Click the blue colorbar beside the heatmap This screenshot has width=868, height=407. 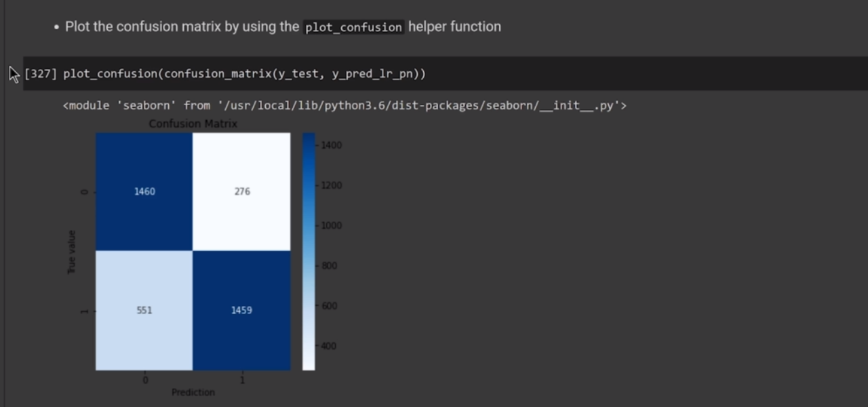click(309, 251)
